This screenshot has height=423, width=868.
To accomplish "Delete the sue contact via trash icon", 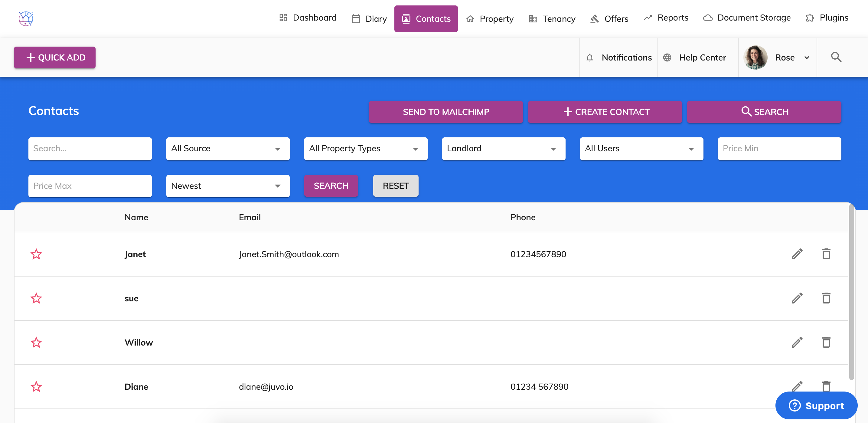I will point(826,298).
